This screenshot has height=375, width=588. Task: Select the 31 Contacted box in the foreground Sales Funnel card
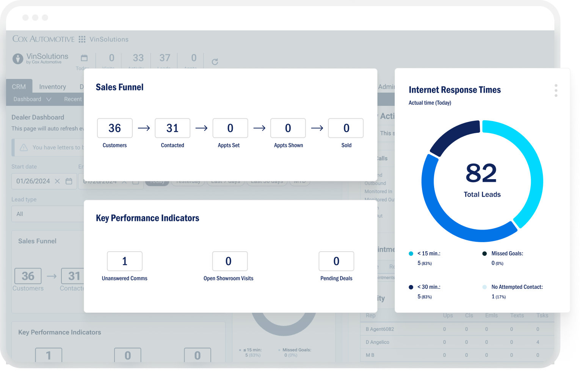click(x=172, y=128)
